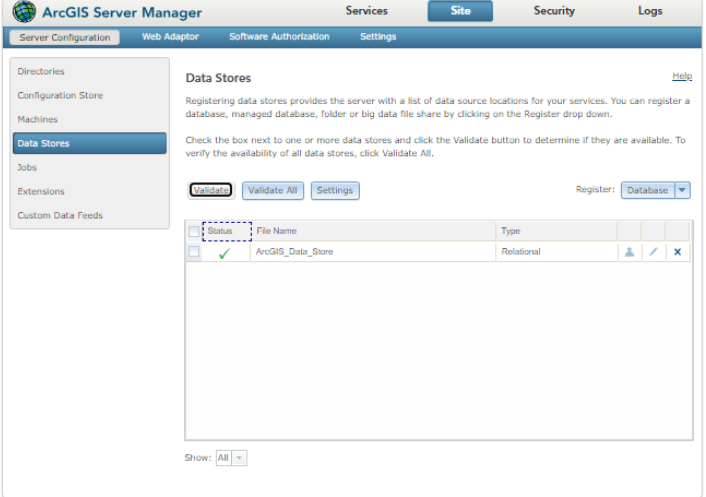Click the ArcGIS_Data_Store file name
This screenshot has width=706, height=497.
pos(294,252)
